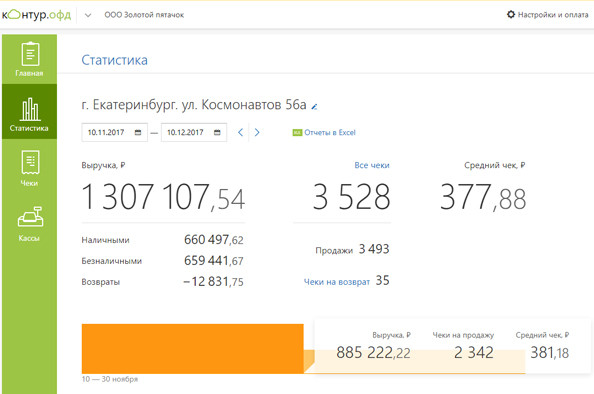This screenshot has height=394, width=594.
Task: Click the start date field 10.11.2017
Action: [x=114, y=132]
